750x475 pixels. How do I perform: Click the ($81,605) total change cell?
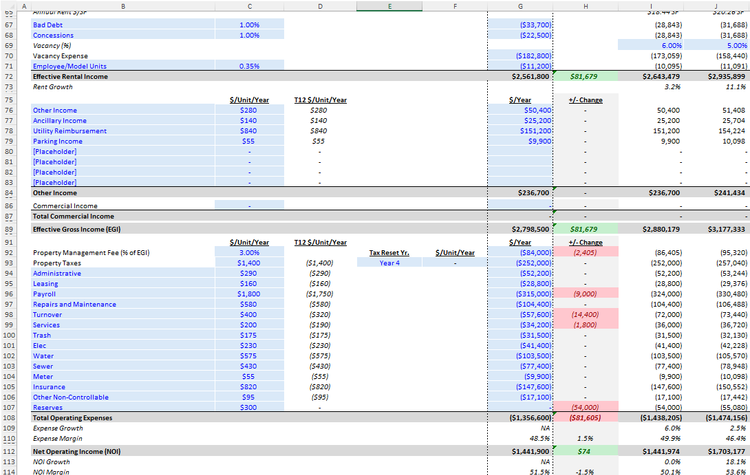tap(585, 418)
